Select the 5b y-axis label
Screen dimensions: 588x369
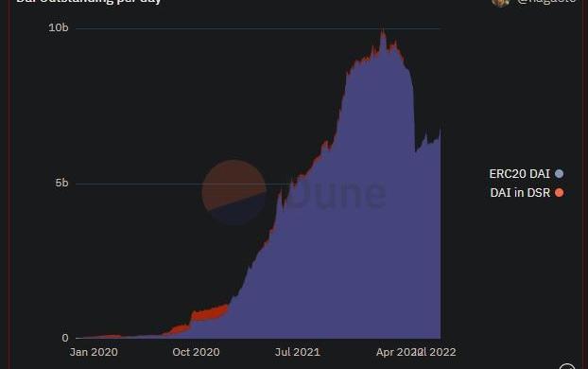pyautogui.click(x=61, y=183)
